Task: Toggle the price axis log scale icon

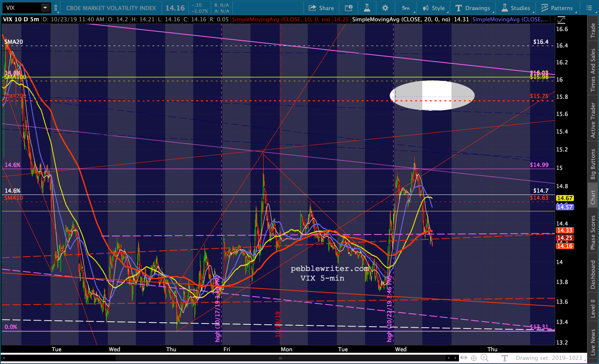Action: point(561,20)
